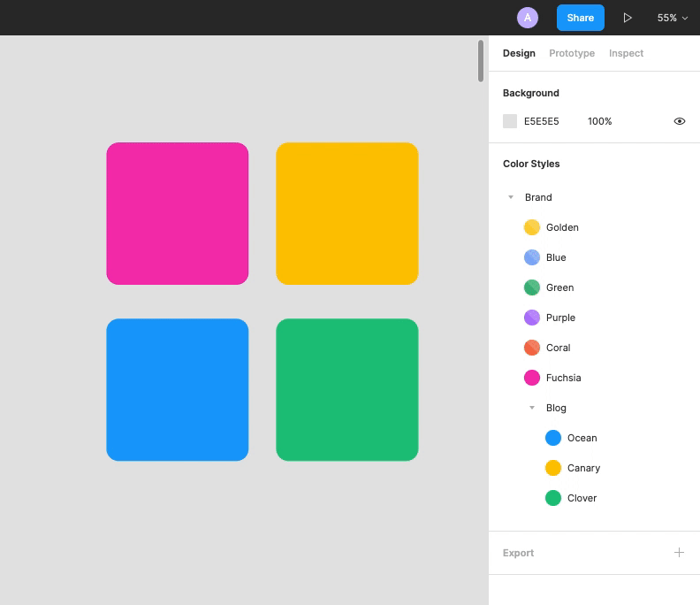Select the Ocean color style swatch
The image size is (700, 605).
(553, 438)
